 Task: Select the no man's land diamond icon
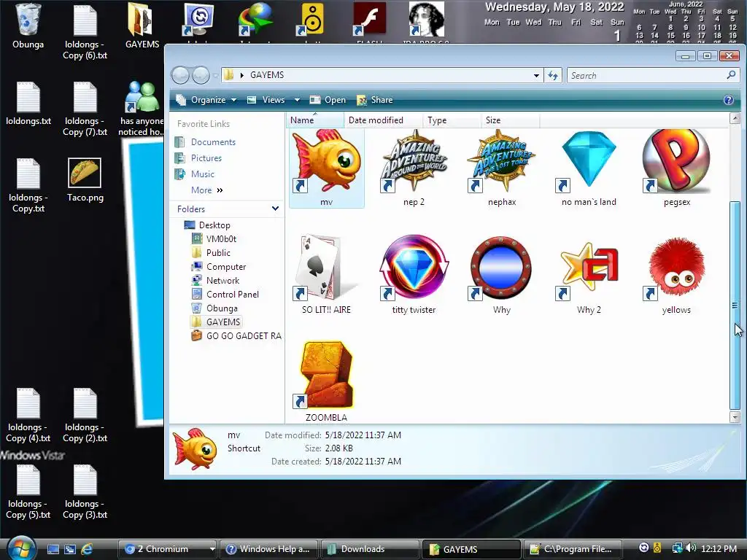pos(589,168)
